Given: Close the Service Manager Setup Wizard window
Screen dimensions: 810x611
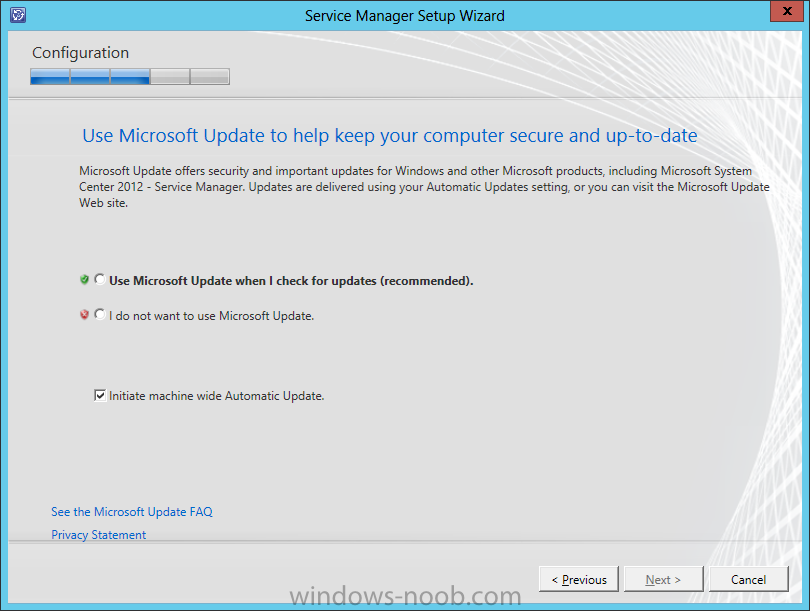Looking at the screenshot, I should click(x=787, y=11).
